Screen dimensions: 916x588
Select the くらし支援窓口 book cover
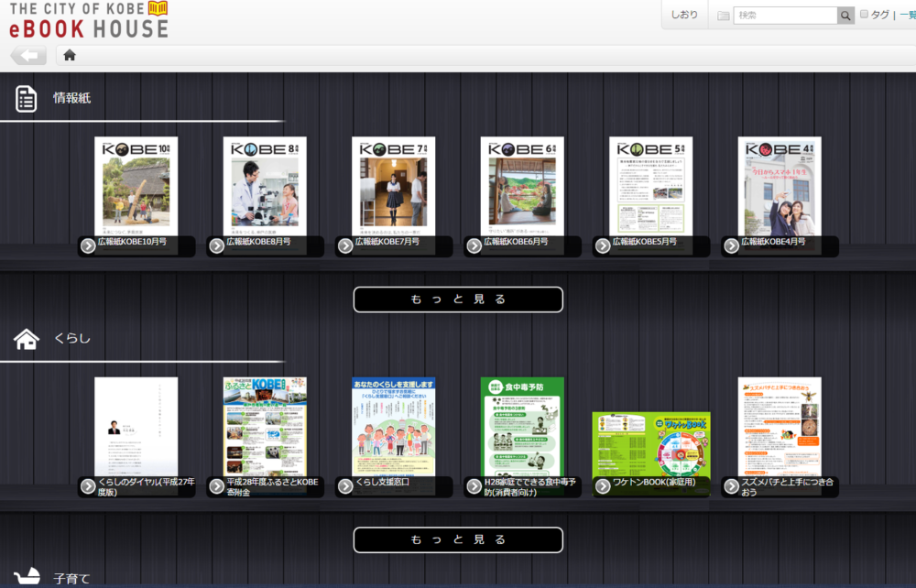tap(394, 427)
